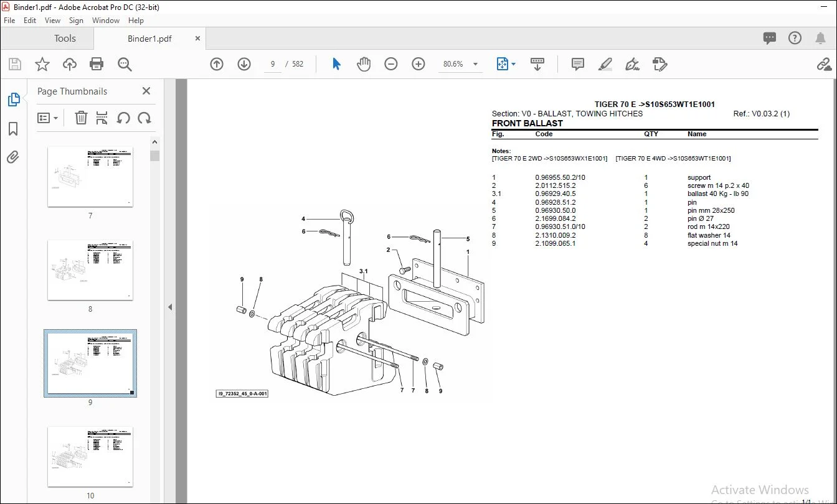Select the Highlight text pen tool
Viewport: 837px width, 504px height.
click(x=605, y=64)
